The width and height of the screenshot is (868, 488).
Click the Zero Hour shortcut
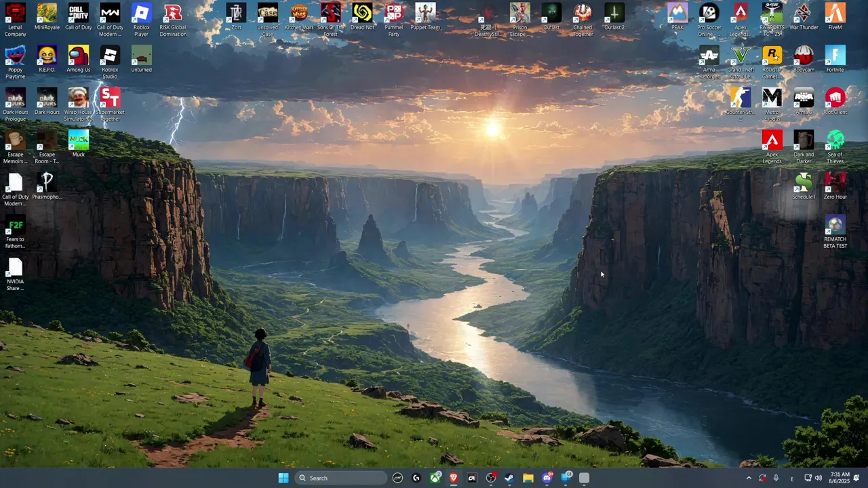tap(835, 186)
